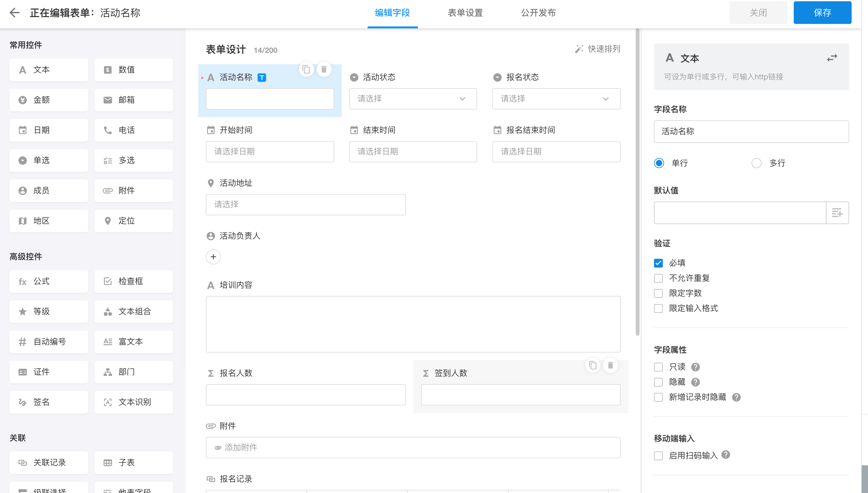868x493 pixels.
Task: Click the switch field type arrows icon
Action: [832, 58]
